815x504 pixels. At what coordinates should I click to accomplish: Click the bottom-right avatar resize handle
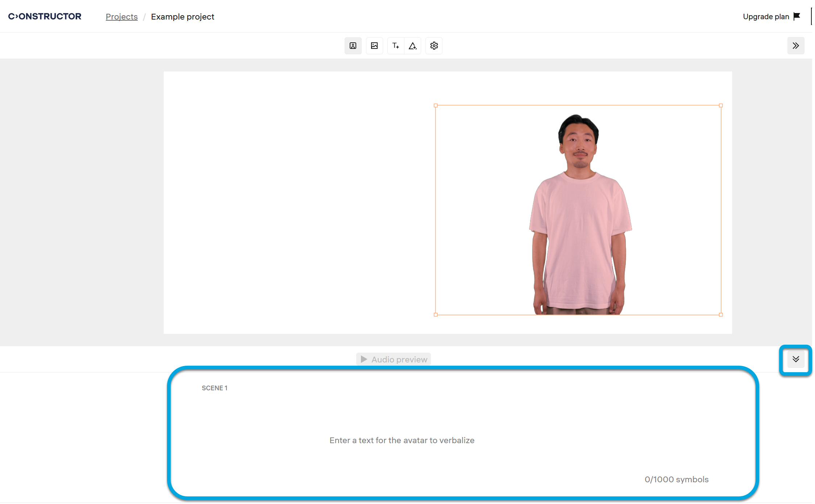(x=720, y=315)
